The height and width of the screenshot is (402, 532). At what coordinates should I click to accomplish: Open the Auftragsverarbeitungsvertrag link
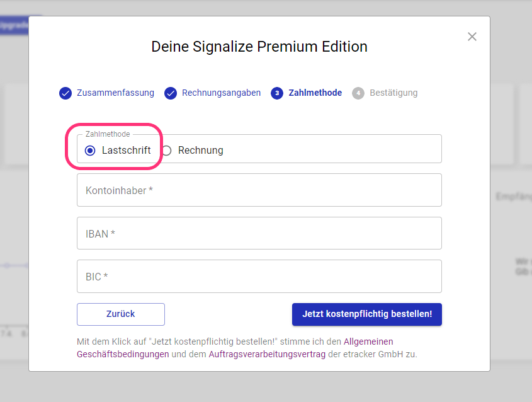267,354
